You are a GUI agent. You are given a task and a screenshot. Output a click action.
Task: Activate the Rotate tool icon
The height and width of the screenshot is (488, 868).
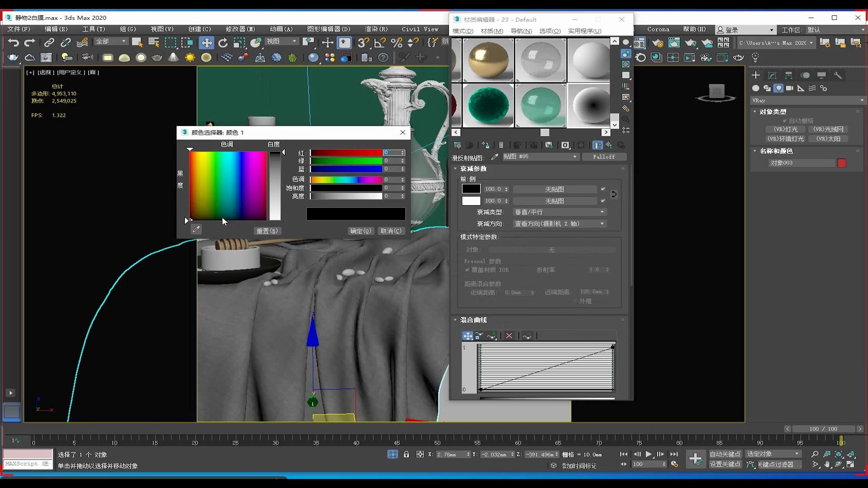coord(223,43)
